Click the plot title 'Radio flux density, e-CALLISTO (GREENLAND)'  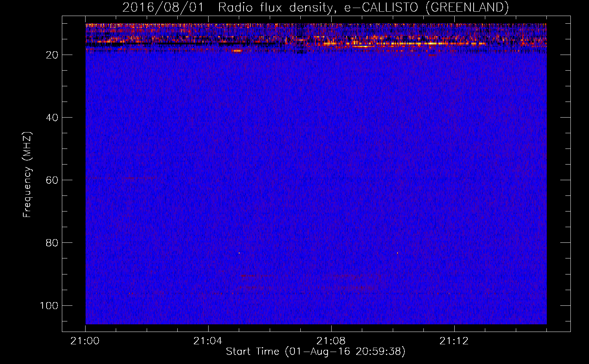click(363, 7)
